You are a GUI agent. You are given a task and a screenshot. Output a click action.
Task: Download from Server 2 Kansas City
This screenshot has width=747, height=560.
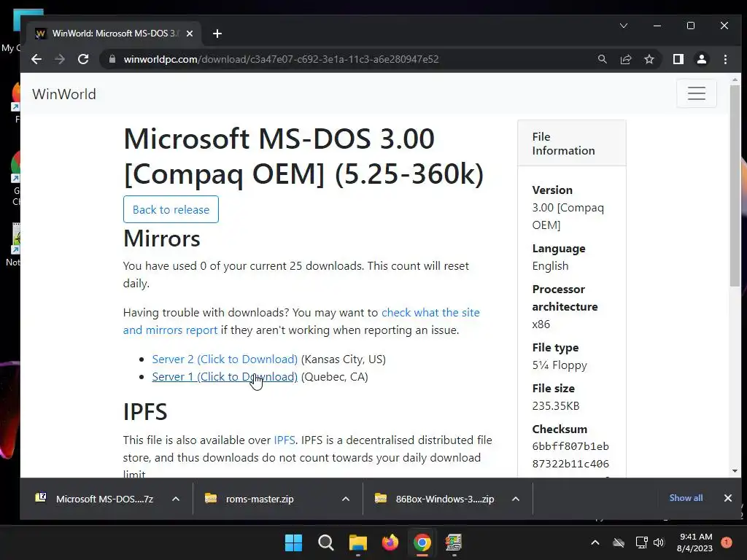click(225, 359)
